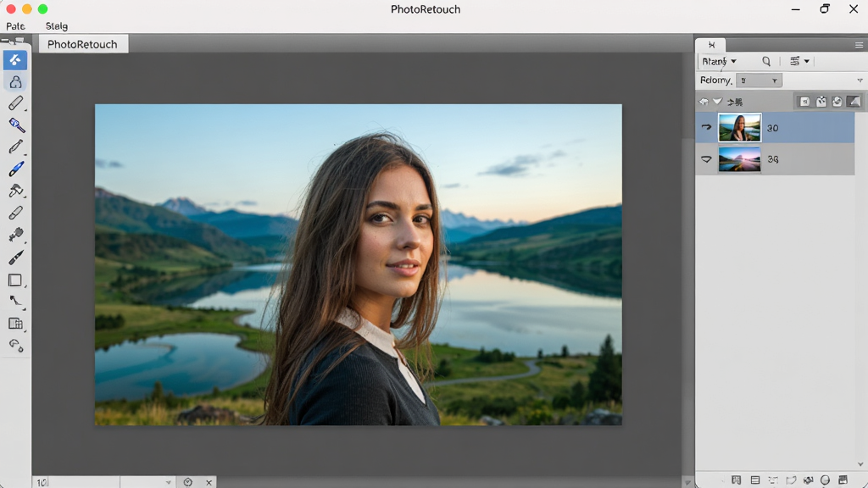This screenshot has height=488, width=868.
Task: Pick the rectangle shape tool
Action: coord(15,280)
